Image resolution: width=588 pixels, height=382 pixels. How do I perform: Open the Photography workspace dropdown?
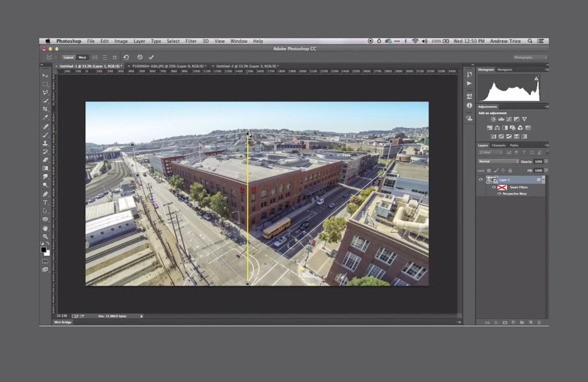(530, 57)
